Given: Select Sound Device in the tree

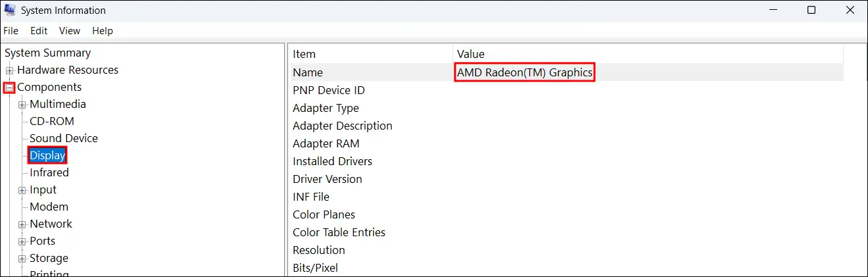Looking at the screenshot, I should (x=64, y=138).
